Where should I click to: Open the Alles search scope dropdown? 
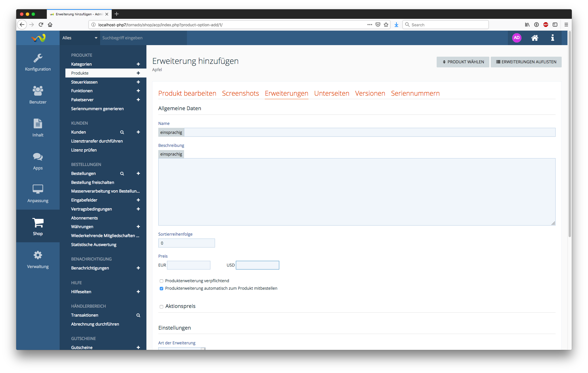pos(80,38)
